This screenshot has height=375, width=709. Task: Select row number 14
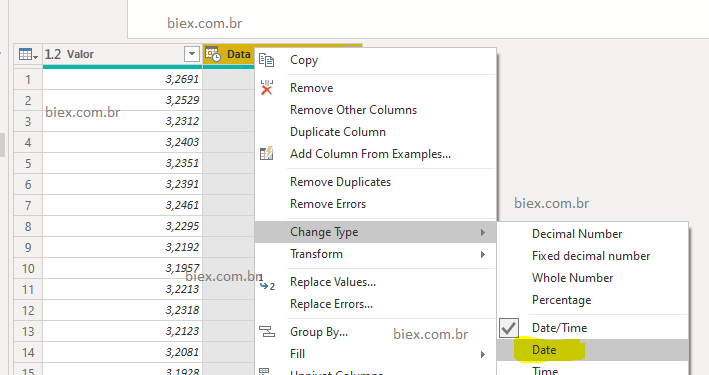pyautogui.click(x=28, y=353)
